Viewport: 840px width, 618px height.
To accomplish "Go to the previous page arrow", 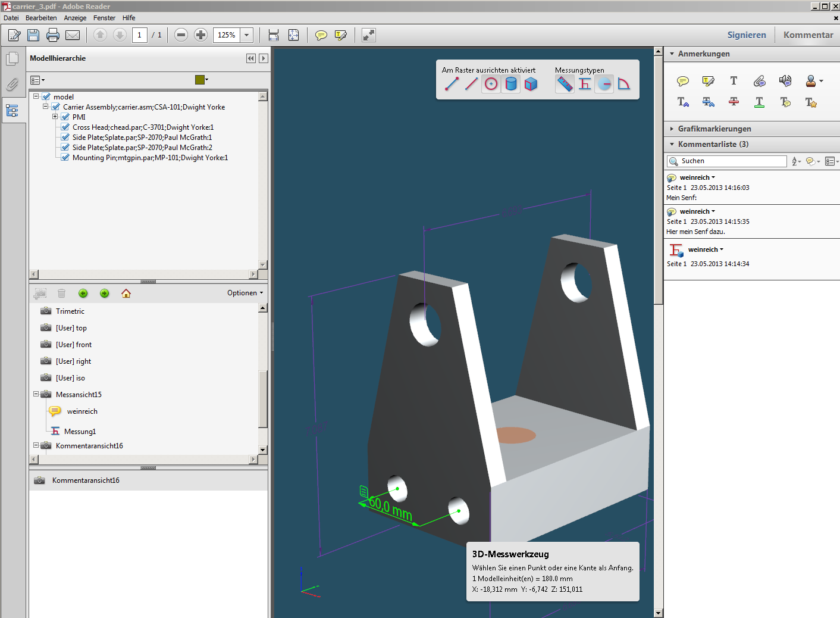I will pos(100,35).
